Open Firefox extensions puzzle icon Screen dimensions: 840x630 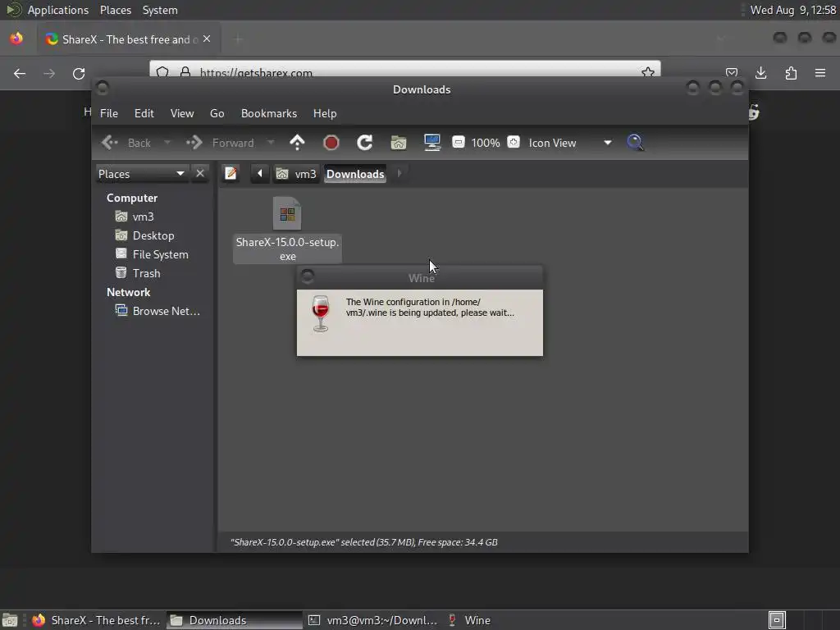tap(791, 73)
